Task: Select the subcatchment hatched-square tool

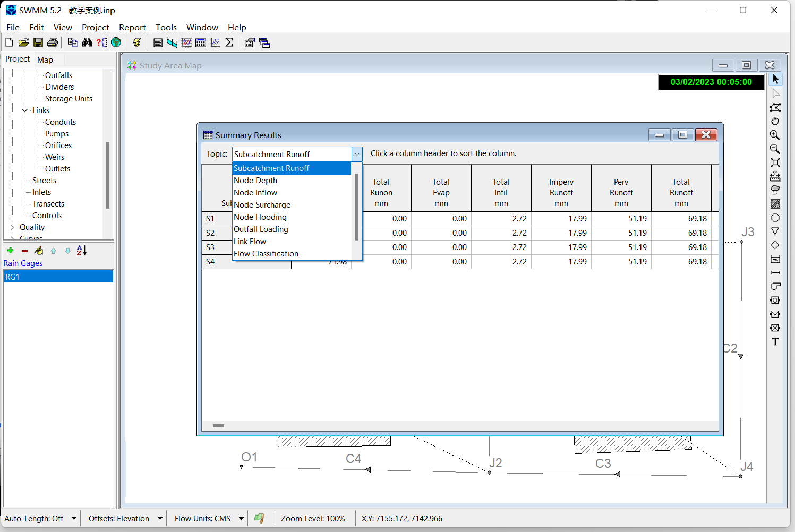Action: tap(775, 204)
